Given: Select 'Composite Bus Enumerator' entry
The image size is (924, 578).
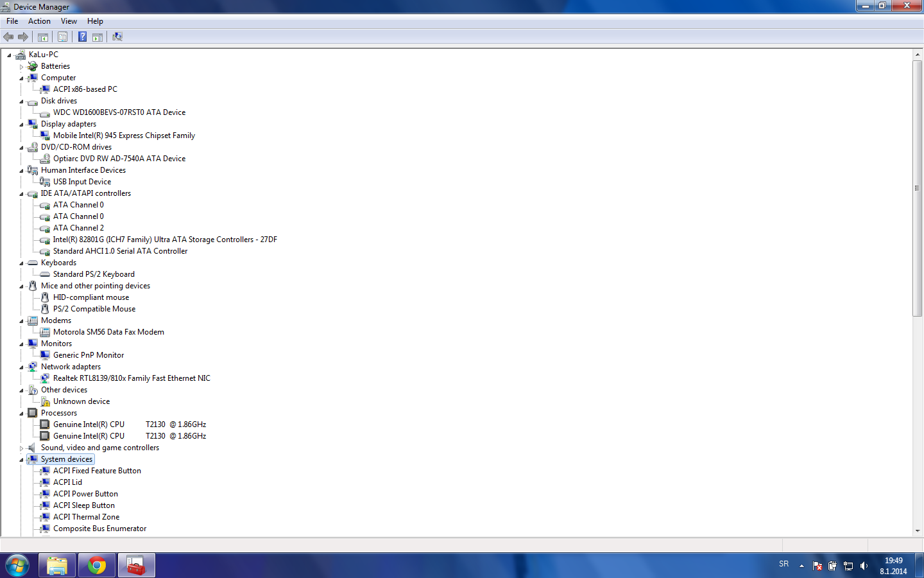Looking at the screenshot, I should 99,529.
